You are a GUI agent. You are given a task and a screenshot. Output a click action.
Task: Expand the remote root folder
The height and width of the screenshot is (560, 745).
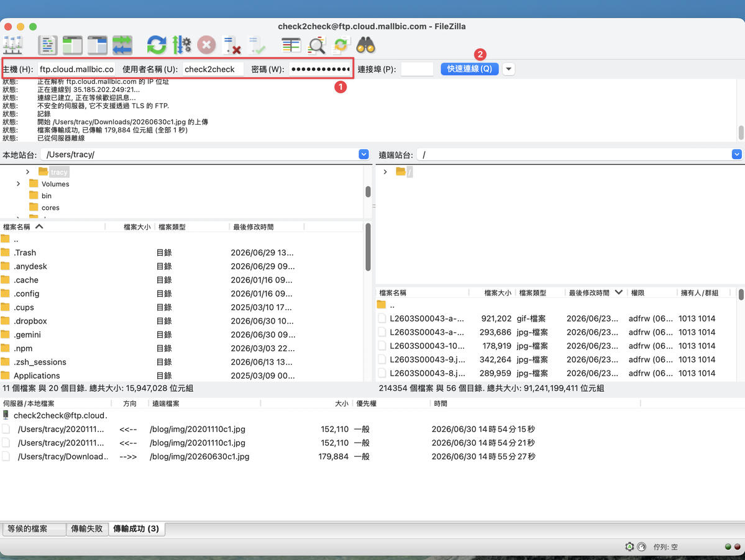385,172
